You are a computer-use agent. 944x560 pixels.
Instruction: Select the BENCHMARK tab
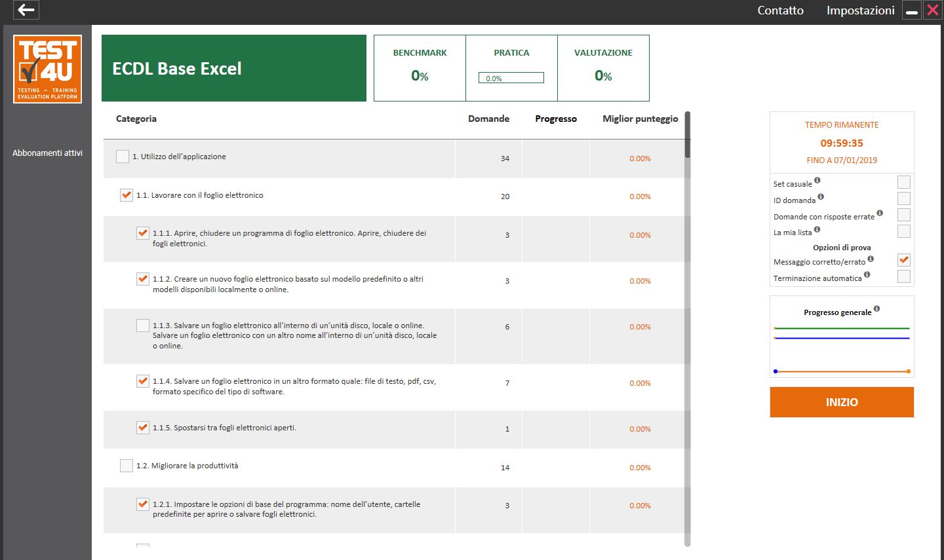[x=420, y=68]
